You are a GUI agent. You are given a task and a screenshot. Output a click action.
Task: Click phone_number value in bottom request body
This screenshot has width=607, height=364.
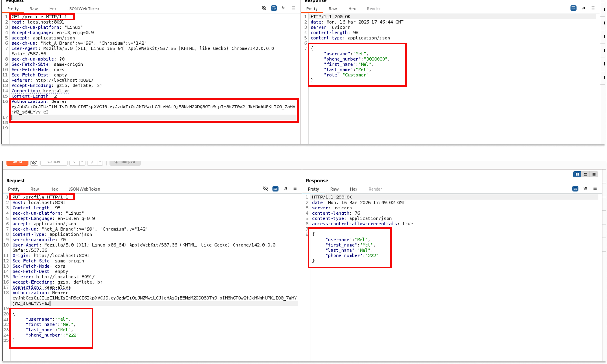click(72, 335)
